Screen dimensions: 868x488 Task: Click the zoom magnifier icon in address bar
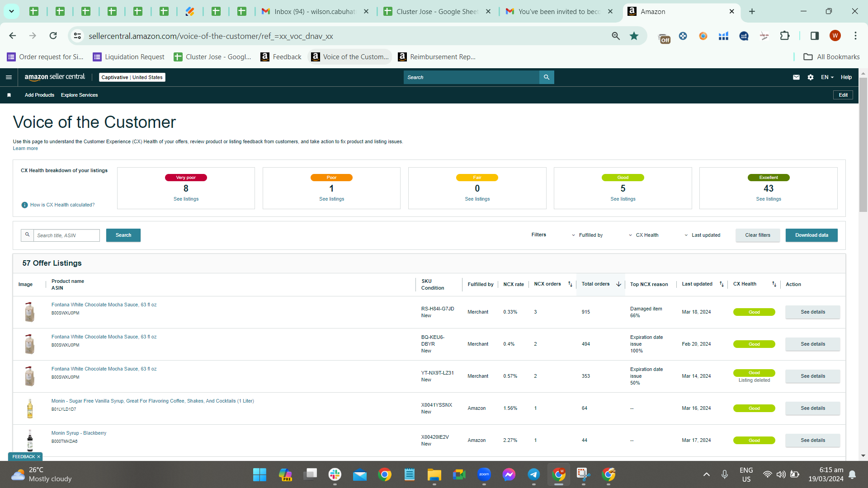click(616, 36)
